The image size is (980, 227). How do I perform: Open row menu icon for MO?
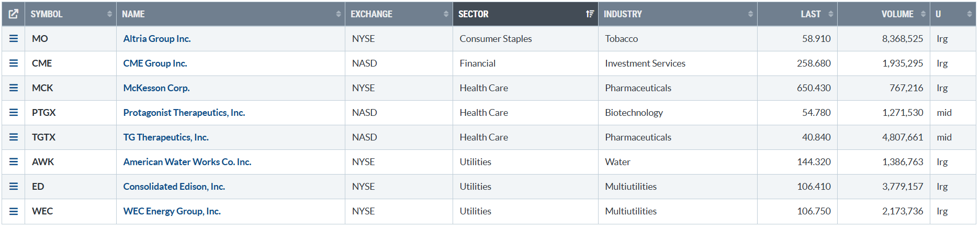point(14,39)
